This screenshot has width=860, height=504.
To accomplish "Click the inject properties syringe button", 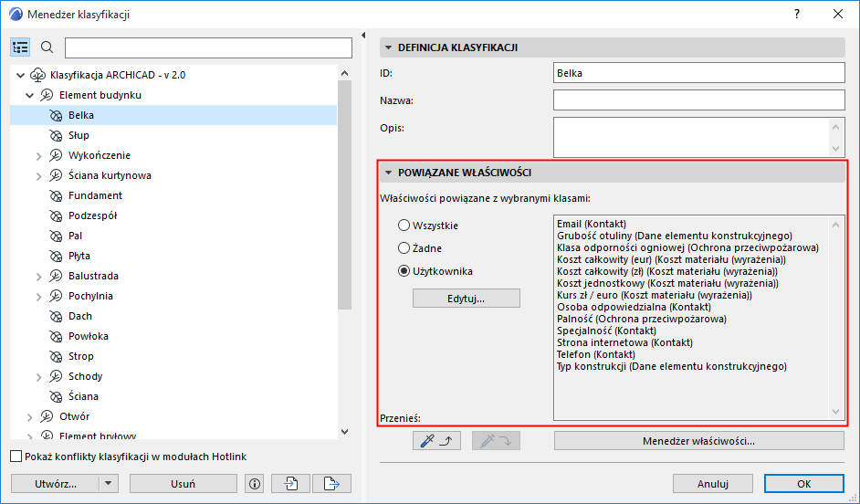I will coord(496,441).
